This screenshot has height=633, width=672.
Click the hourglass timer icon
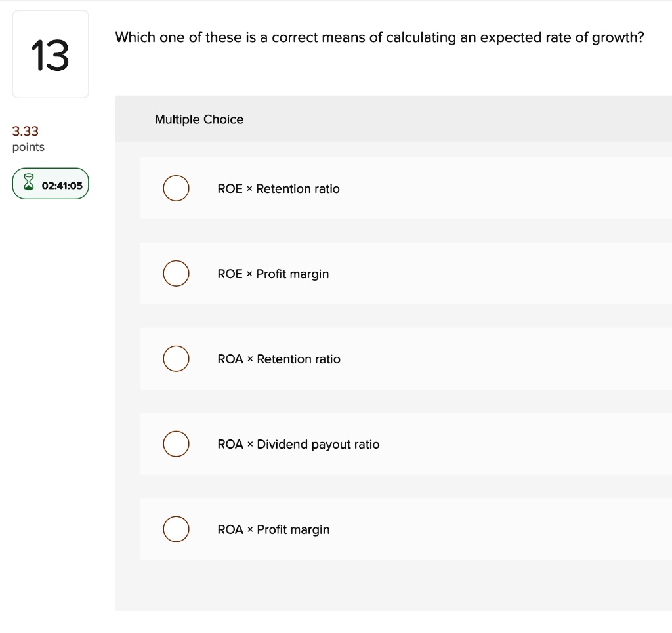[x=28, y=184]
